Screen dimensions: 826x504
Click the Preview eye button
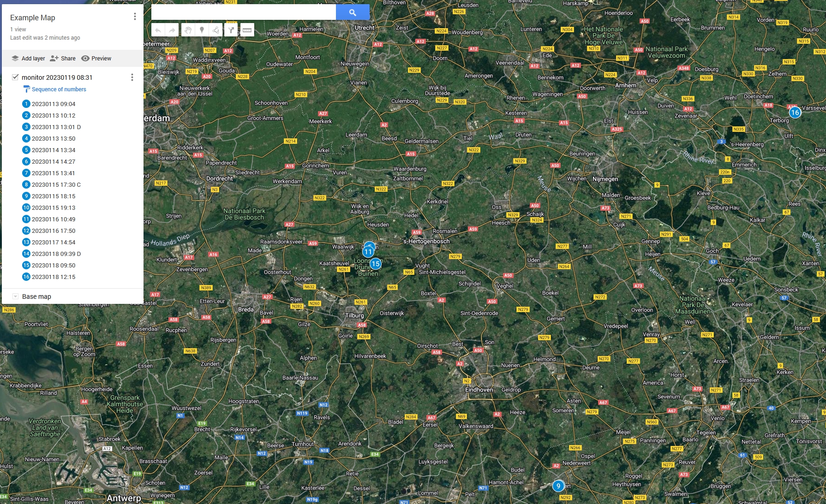[x=96, y=59]
